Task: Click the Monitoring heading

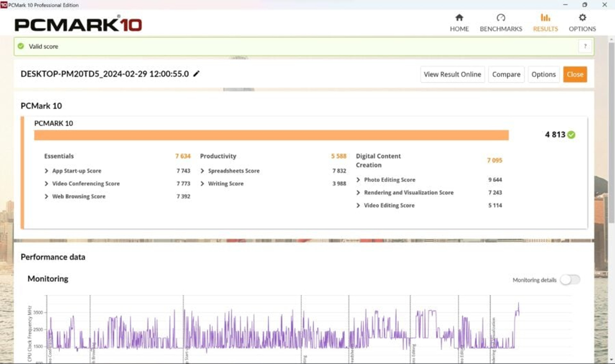Action: click(48, 279)
